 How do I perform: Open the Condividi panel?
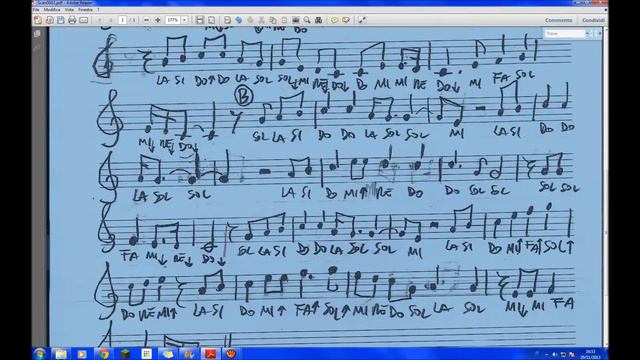593,20
